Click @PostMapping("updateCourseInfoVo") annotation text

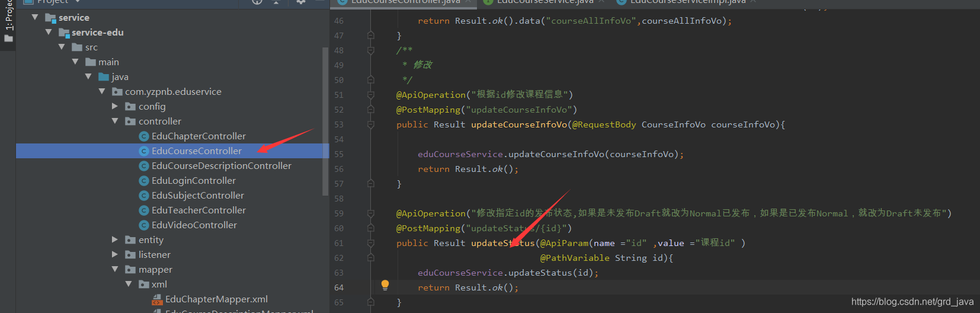(x=486, y=110)
